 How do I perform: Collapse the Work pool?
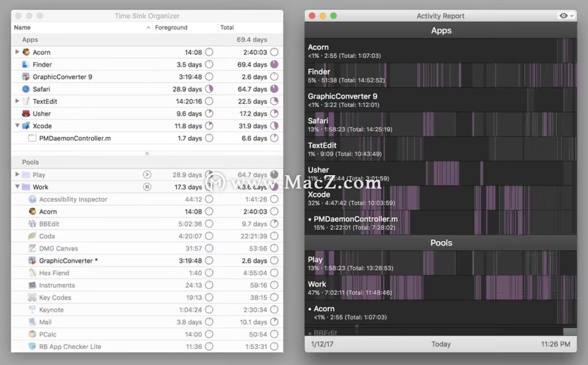[17, 187]
